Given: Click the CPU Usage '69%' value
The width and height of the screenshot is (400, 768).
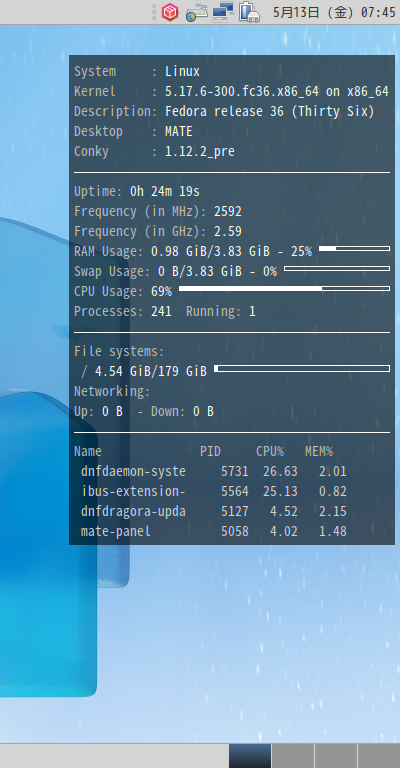Looking at the screenshot, I should pos(162,291).
